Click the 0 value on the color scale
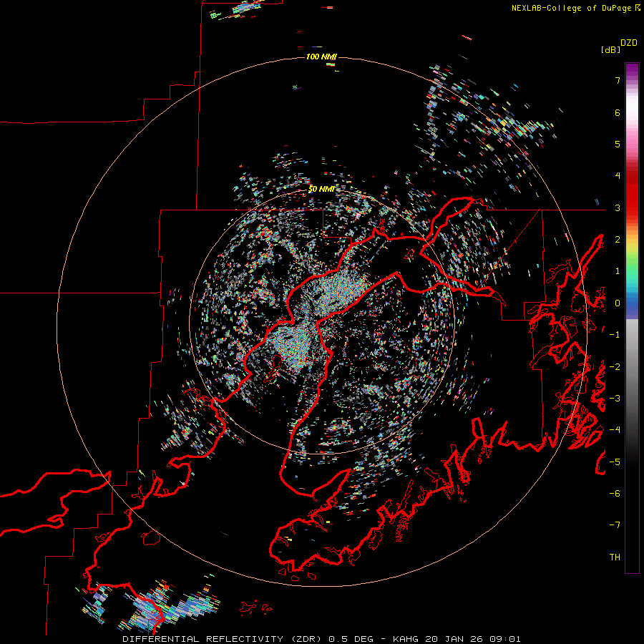644x644 pixels. tap(618, 303)
